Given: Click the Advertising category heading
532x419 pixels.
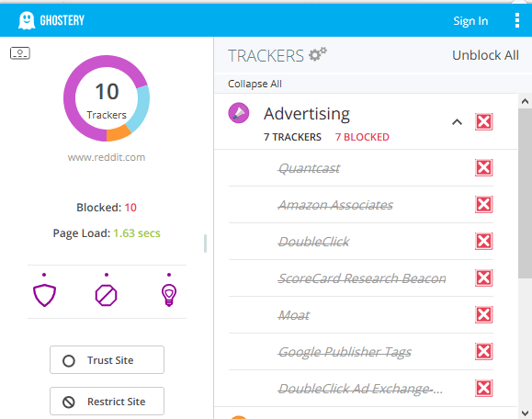Looking at the screenshot, I should (x=307, y=113).
